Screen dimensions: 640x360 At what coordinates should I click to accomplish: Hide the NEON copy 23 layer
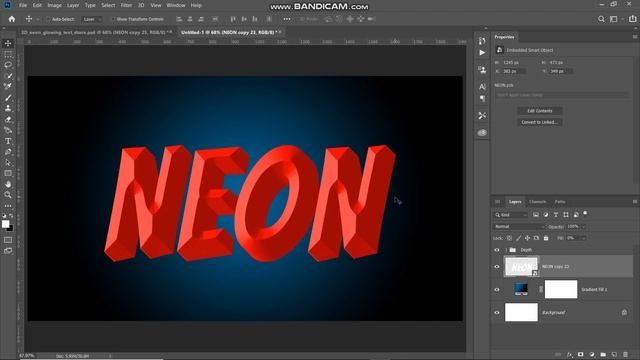click(x=497, y=267)
